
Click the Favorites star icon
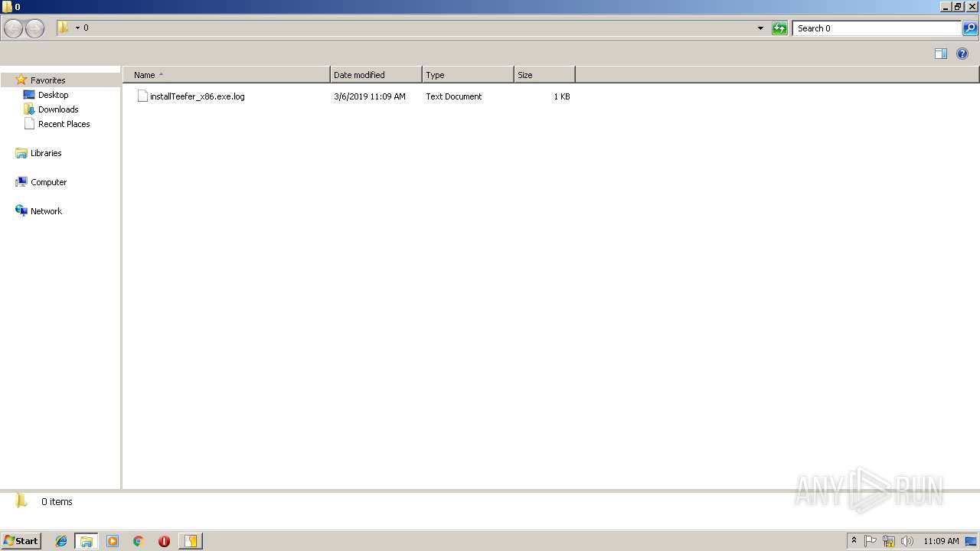point(21,80)
